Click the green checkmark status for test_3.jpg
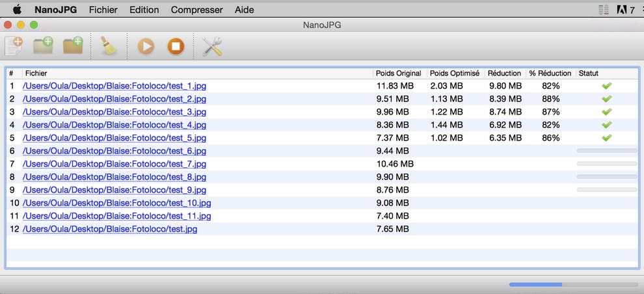644x294 pixels. (607, 112)
